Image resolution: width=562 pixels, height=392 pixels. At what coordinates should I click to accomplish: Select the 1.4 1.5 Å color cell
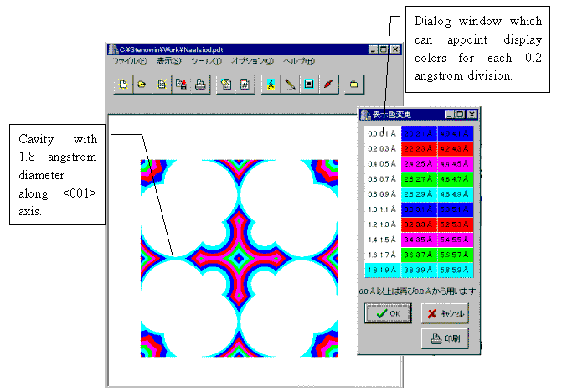point(383,240)
